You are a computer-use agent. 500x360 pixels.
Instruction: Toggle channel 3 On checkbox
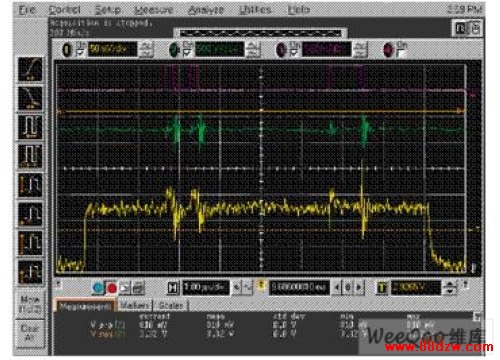coord(294,53)
